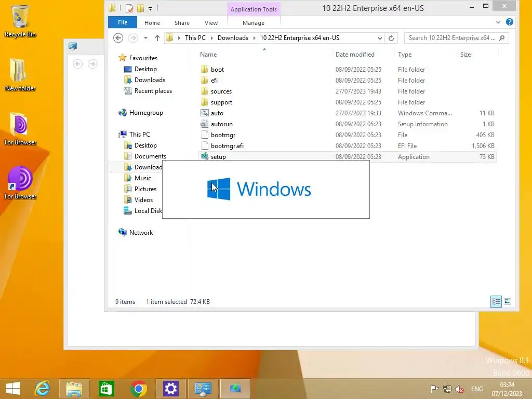This screenshot has width=532, height=399.
Task: Go back in Explorer navigation
Action: tap(118, 37)
